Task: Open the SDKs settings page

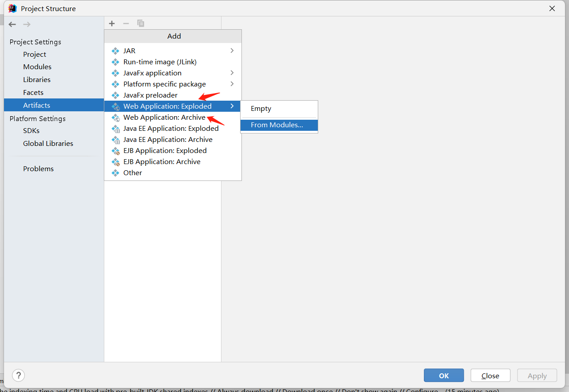Action: point(31,131)
